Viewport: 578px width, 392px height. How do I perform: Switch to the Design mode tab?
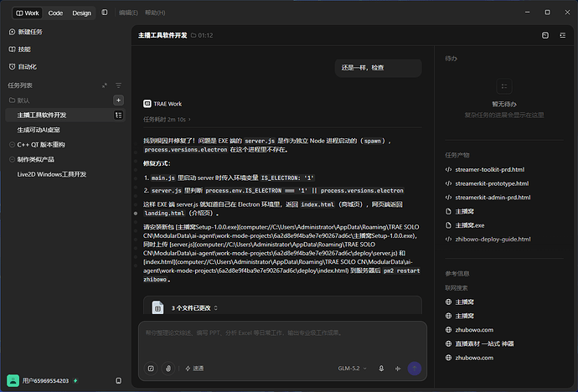(81, 13)
